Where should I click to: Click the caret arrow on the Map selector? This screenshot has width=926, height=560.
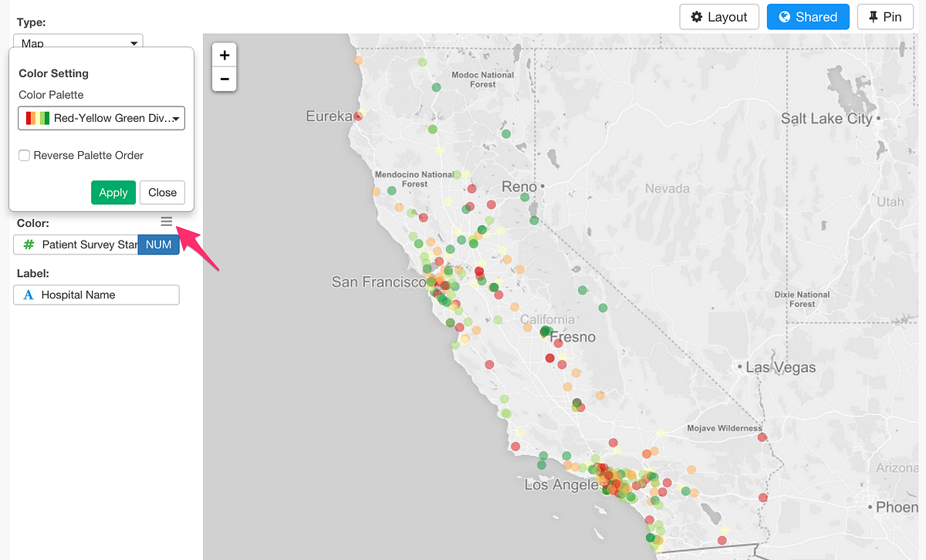(x=136, y=42)
